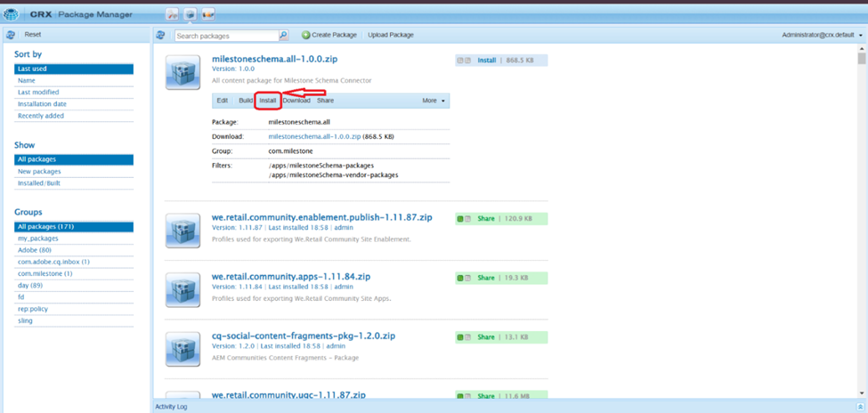Click green built icon in enablement.publish Share badge
This screenshot has height=413, width=868.
(460, 219)
